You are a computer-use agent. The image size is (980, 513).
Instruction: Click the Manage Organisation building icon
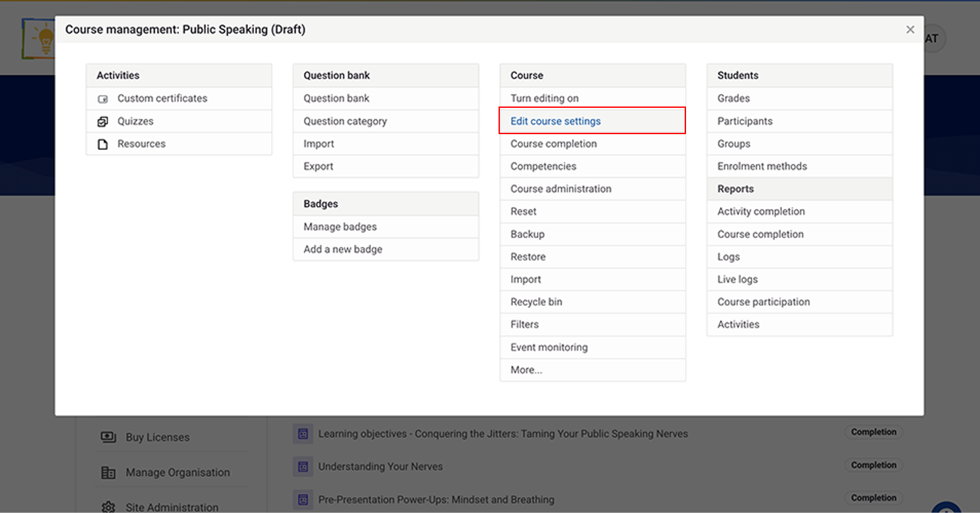click(x=109, y=472)
